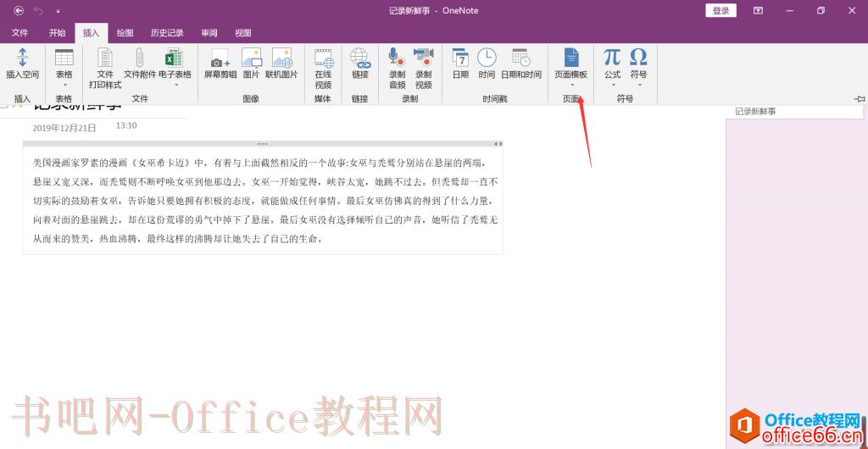
Task: Click the page time 13:10
Action: (x=126, y=125)
